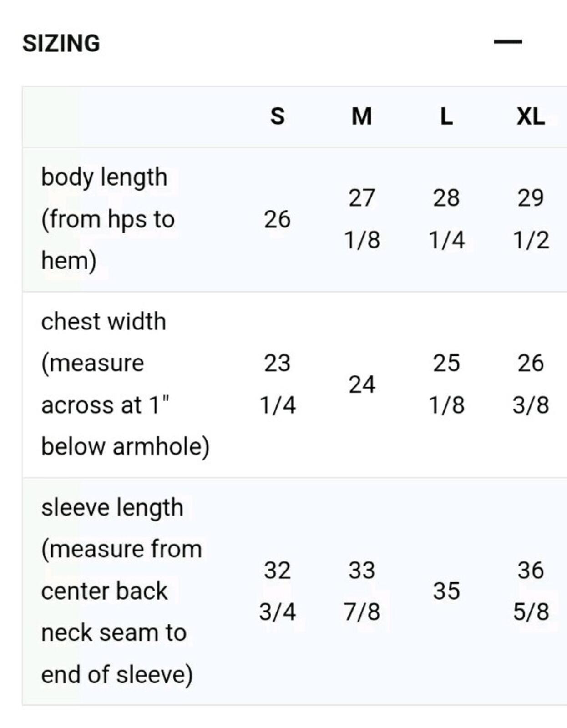
Task: Click the chest width row label
Action: 125,384
